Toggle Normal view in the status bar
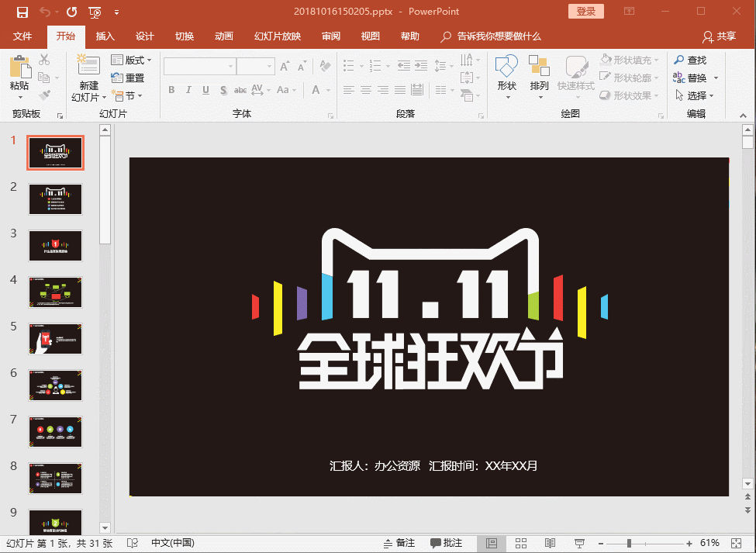This screenshot has height=553, width=756. (491, 543)
